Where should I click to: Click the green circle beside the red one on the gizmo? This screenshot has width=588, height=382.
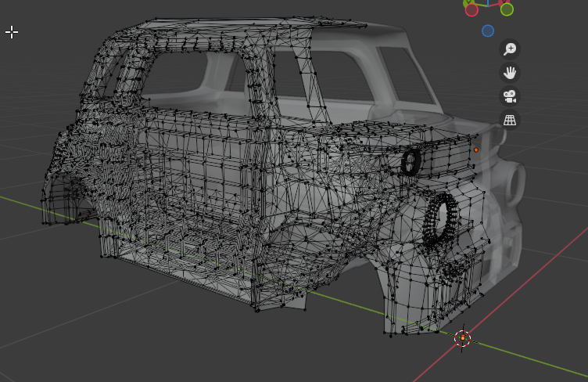pos(507,9)
